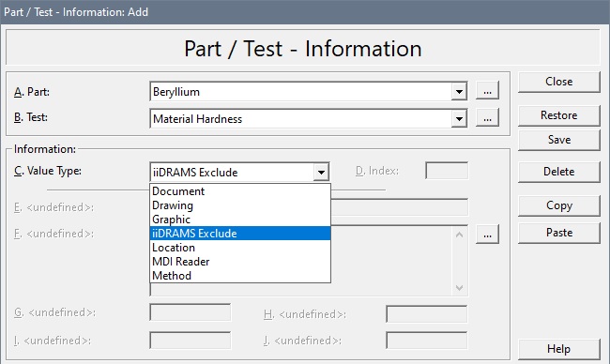Image resolution: width=610 pixels, height=364 pixels.
Task: Select Document from the Value Type list
Action: point(240,191)
